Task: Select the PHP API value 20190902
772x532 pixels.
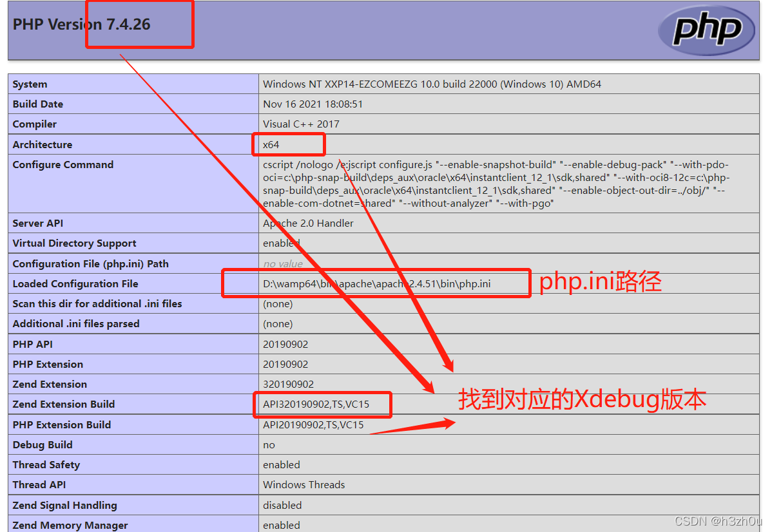Action: [285, 344]
